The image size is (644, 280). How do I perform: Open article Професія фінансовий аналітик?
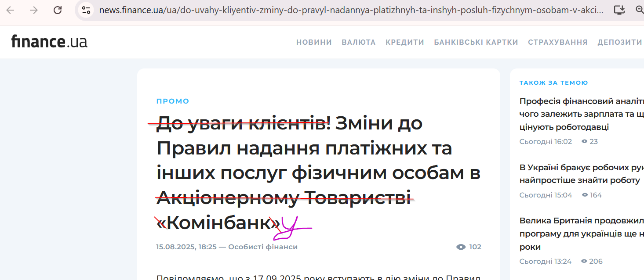coord(581,114)
